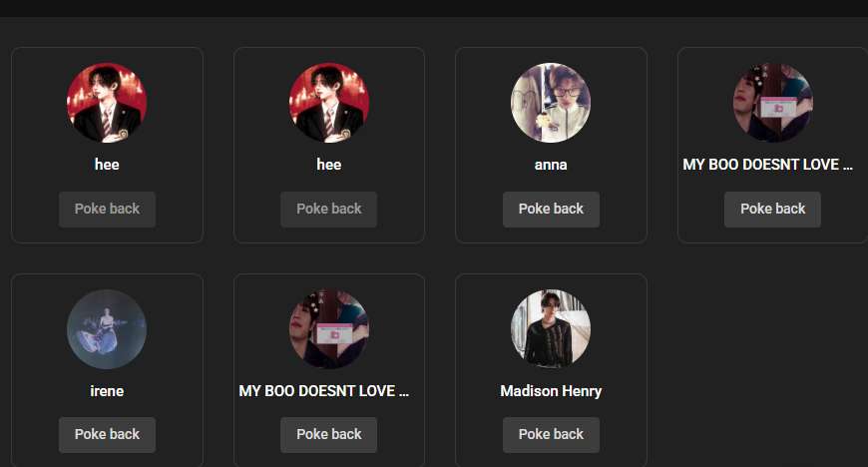The image size is (868, 467).
Task: Poke back MY BOO card beside irene
Action: pos(329,434)
